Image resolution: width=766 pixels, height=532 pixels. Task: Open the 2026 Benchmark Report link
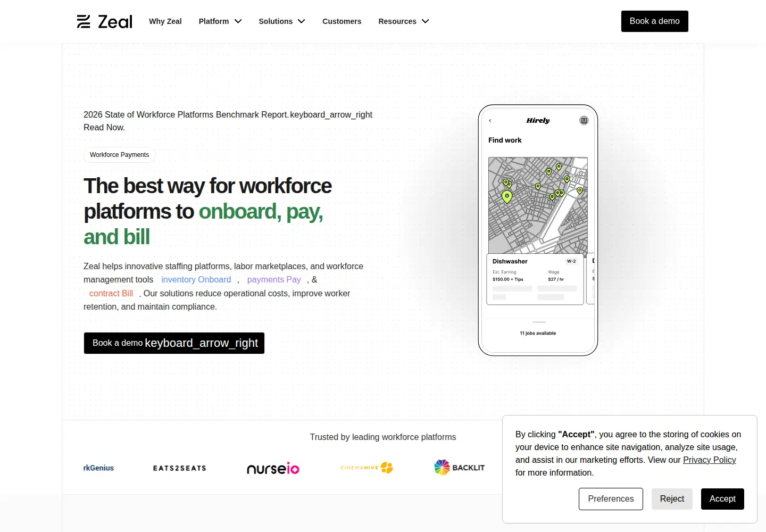[x=228, y=121]
